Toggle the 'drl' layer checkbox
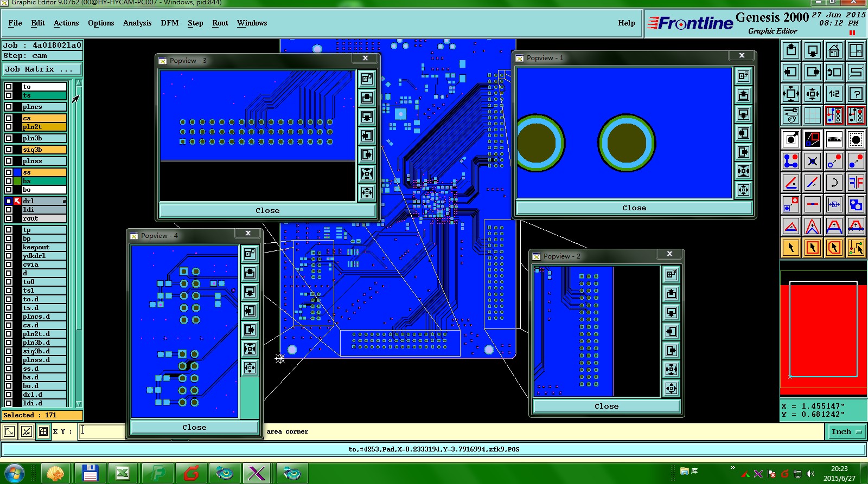This screenshot has width=868, height=484. pyautogui.click(x=9, y=201)
